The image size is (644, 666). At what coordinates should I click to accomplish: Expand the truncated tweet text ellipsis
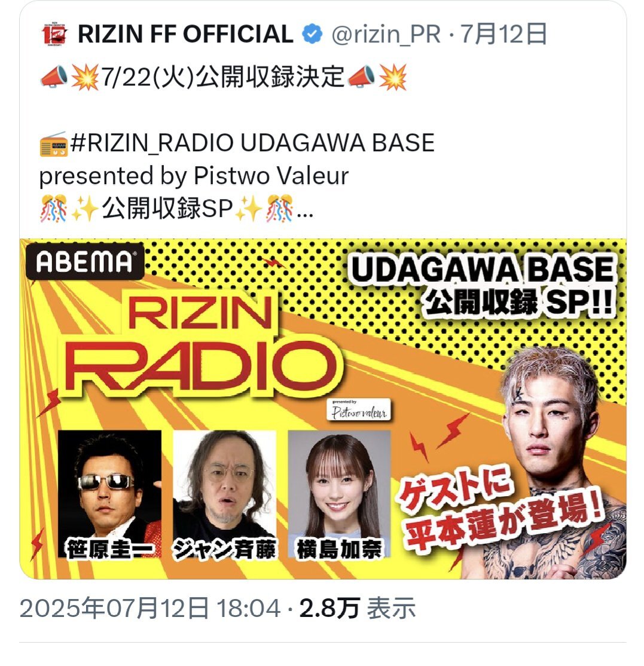pyautogui.click(x=304, y=211)
